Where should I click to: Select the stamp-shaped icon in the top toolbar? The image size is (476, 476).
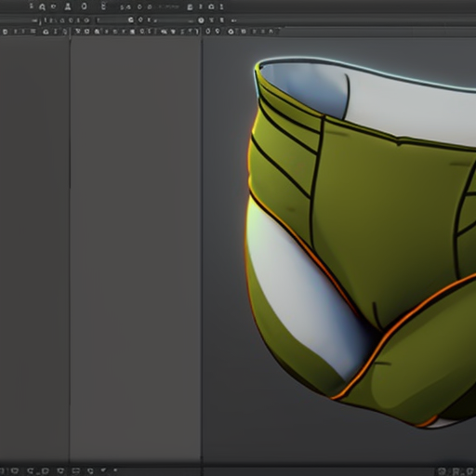(68, 7)
